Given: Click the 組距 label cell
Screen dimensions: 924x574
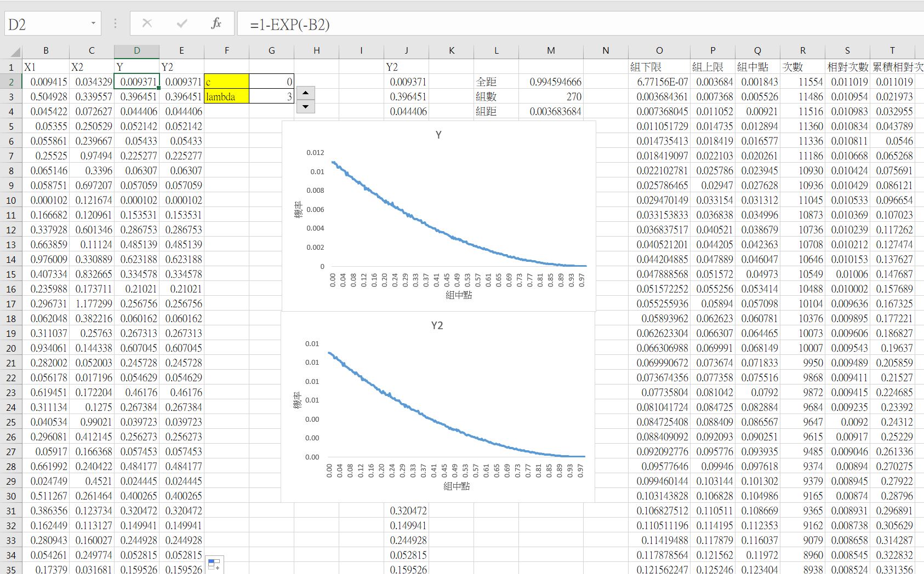Looking at the screenshot, I should (497, 111).
